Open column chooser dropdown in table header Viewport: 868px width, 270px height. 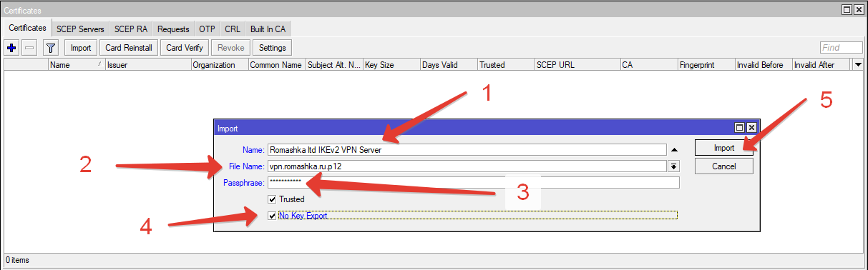[x=858, y=64]
